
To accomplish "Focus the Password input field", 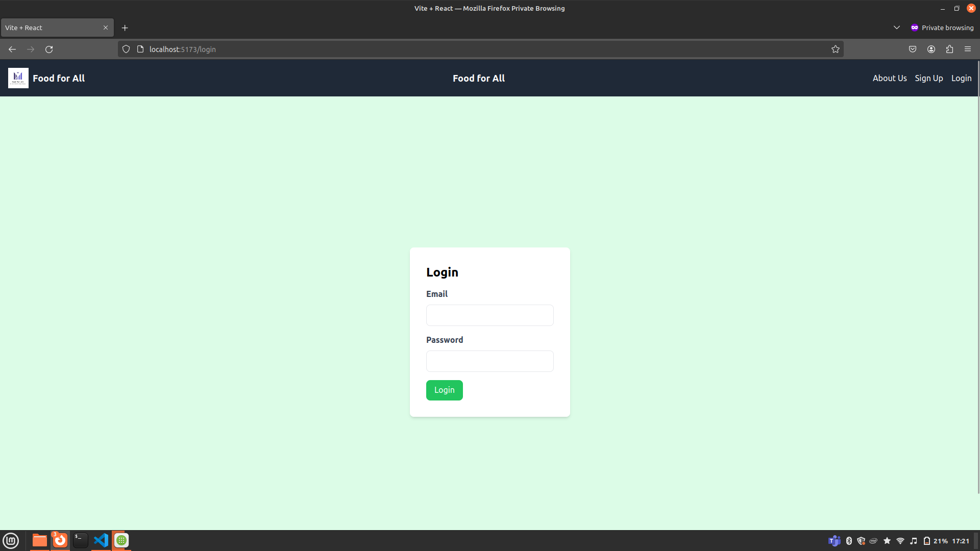I will click(489, 361).
